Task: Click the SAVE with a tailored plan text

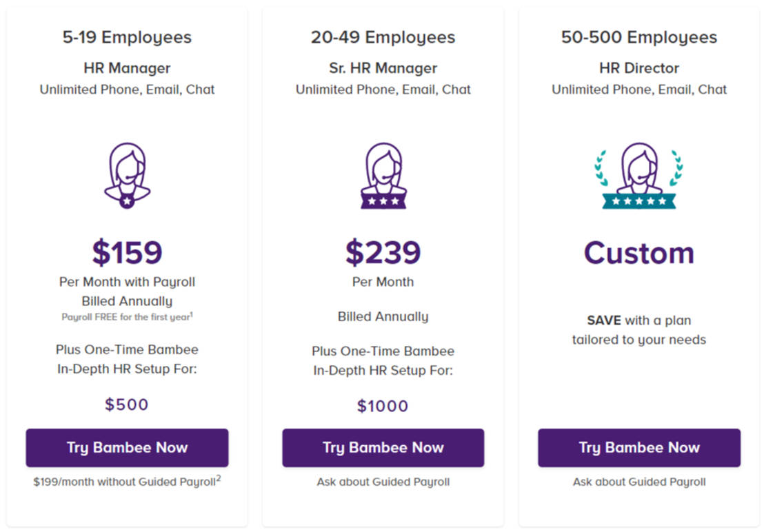Action: tap(639, 329)
